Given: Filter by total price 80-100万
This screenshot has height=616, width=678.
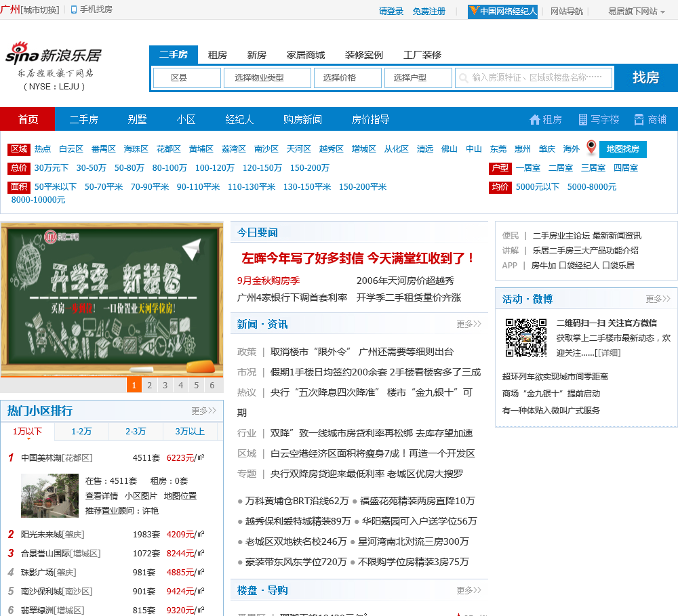Looking at the screenshot, I should [169, 168].
